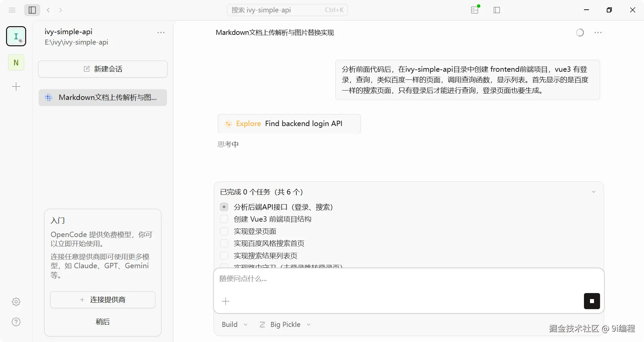Go back with the left arrow
The height and width of the screenshot is (342, 644).
(x=48, y=10)
